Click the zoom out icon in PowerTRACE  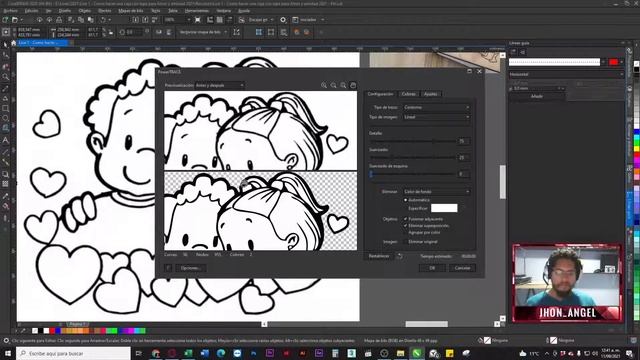pyautogui.click(x=333, y=85)
